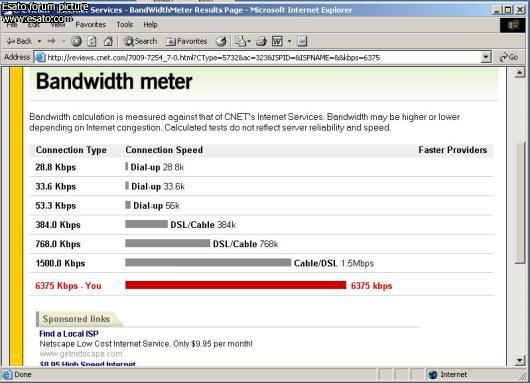Maximize the Internet Explorer window
This screenshot has width=530, height=383.
click(x=508, y=9)
